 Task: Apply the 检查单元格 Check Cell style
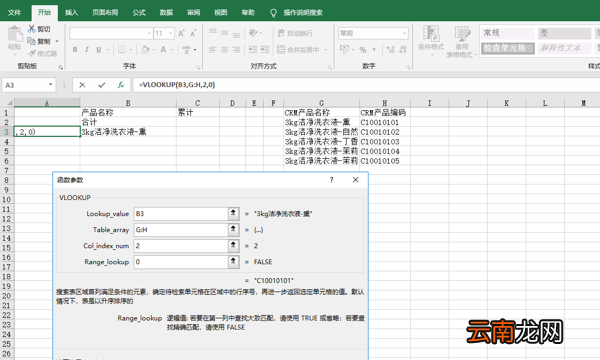point(507,48)
